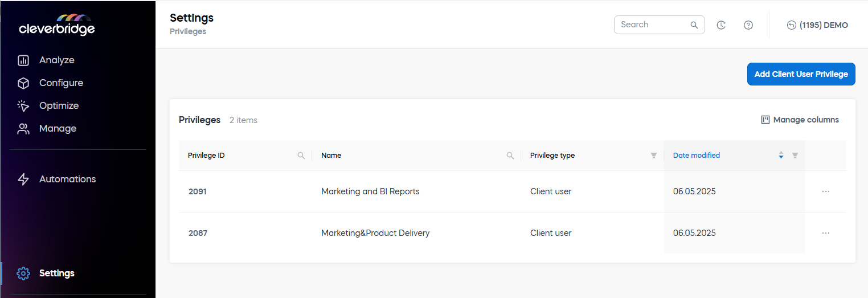
Task: Select Optimize in the sidebar
Action: tap(59, 106)
